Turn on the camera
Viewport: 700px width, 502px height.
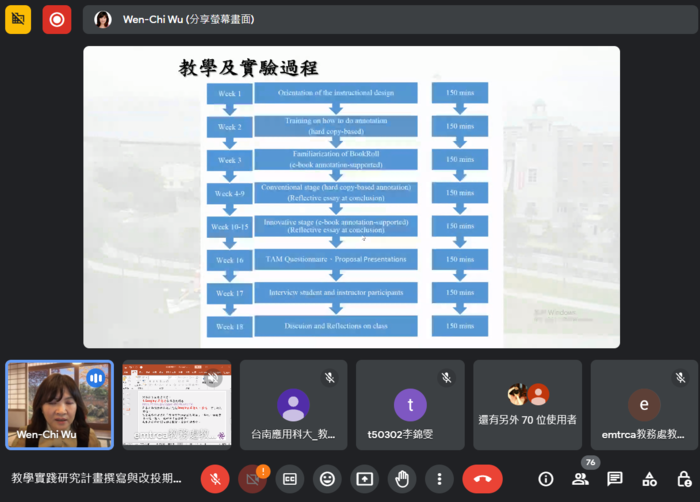click(x=252, y=479)
